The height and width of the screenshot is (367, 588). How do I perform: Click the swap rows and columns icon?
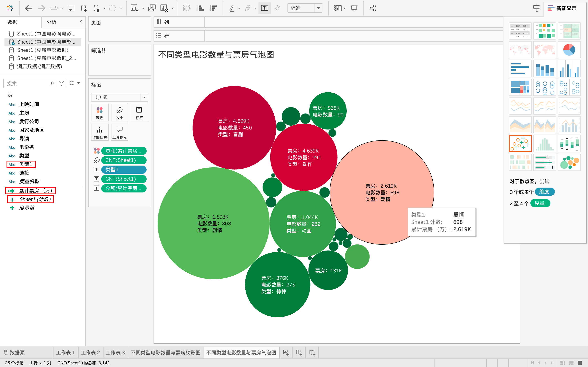[x=187, y=8]
